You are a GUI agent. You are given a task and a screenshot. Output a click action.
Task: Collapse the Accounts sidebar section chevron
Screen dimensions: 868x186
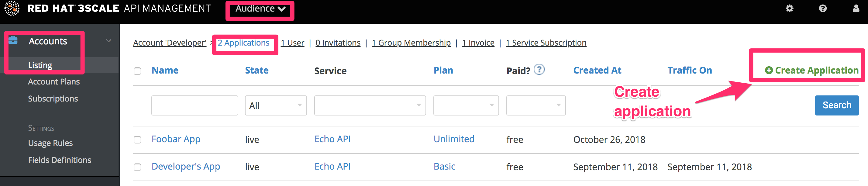click(108, 41)
